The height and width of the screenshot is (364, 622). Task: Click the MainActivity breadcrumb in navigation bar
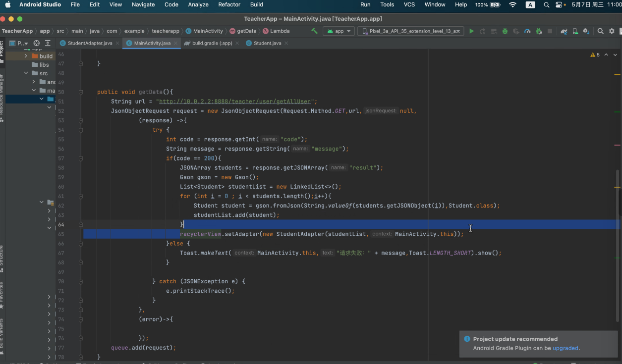[x=204, y=31]
